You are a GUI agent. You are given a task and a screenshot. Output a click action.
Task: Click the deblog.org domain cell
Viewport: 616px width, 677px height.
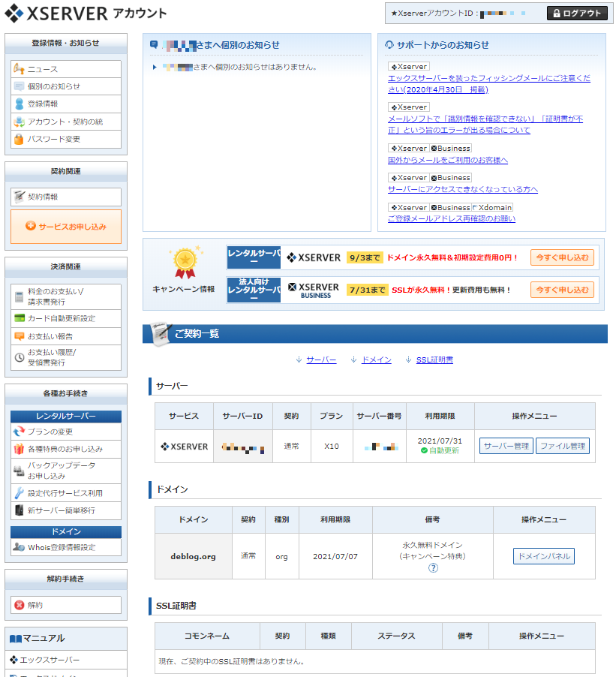point(194,556)
